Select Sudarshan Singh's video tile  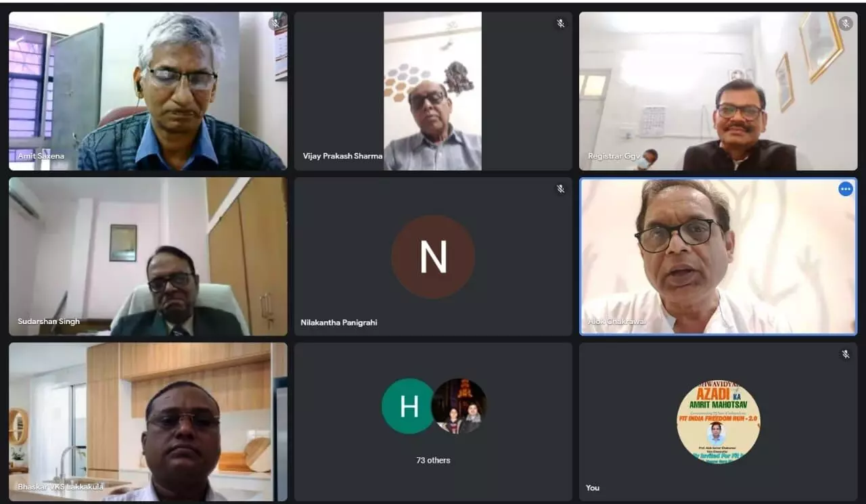[x=148, y=256]
